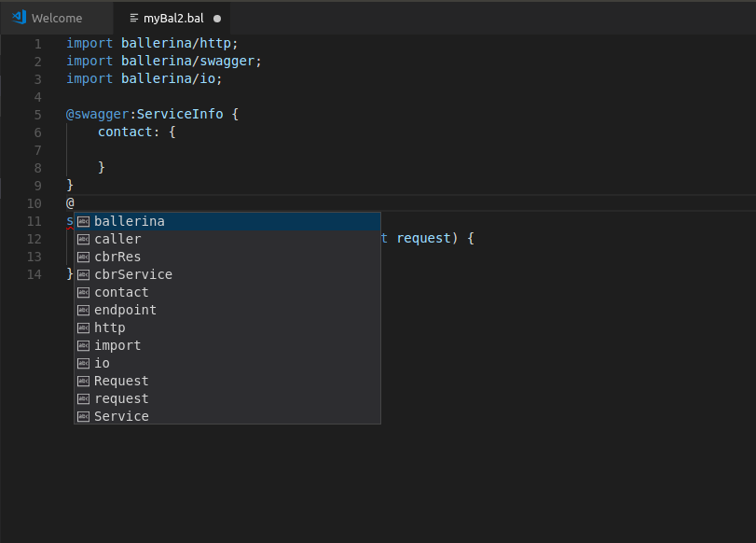Click the word icon beside caller suggestion
Viewport: 756px width, 543px height.
(x=83, y=240)
